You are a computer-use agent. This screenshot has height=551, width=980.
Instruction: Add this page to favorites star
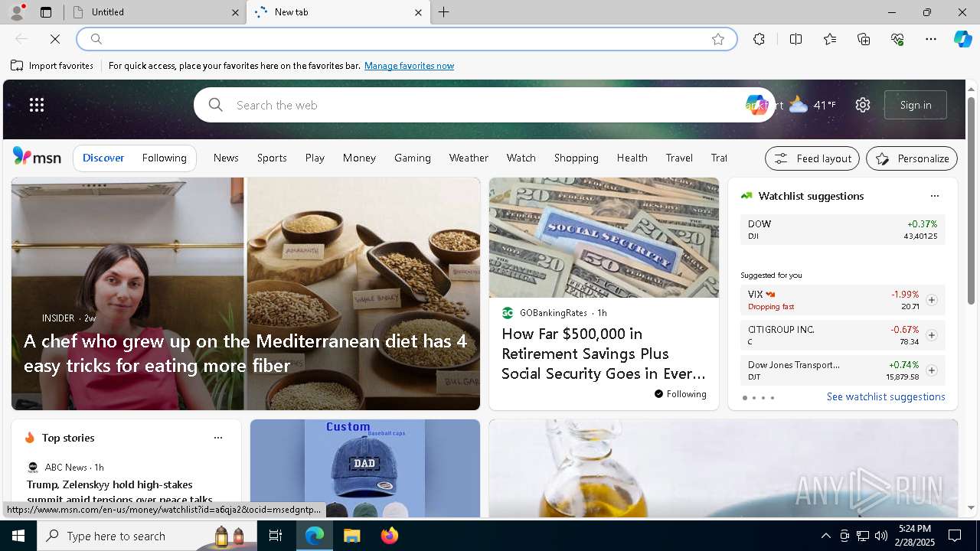(718, 39)
